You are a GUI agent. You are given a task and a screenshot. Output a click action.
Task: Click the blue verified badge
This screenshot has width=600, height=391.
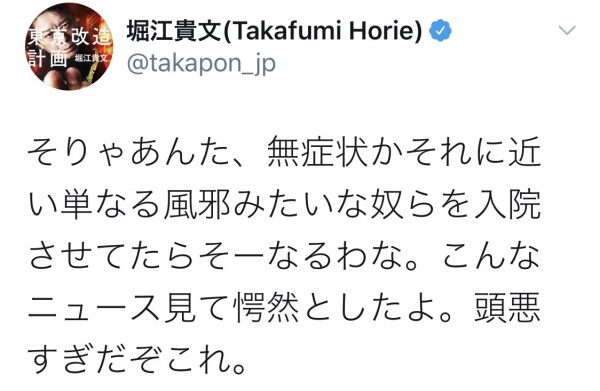pos(440,31)
